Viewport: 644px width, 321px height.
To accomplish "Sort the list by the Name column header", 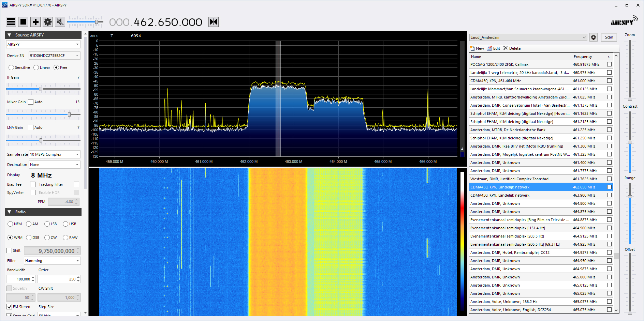I will pos(521,57).
